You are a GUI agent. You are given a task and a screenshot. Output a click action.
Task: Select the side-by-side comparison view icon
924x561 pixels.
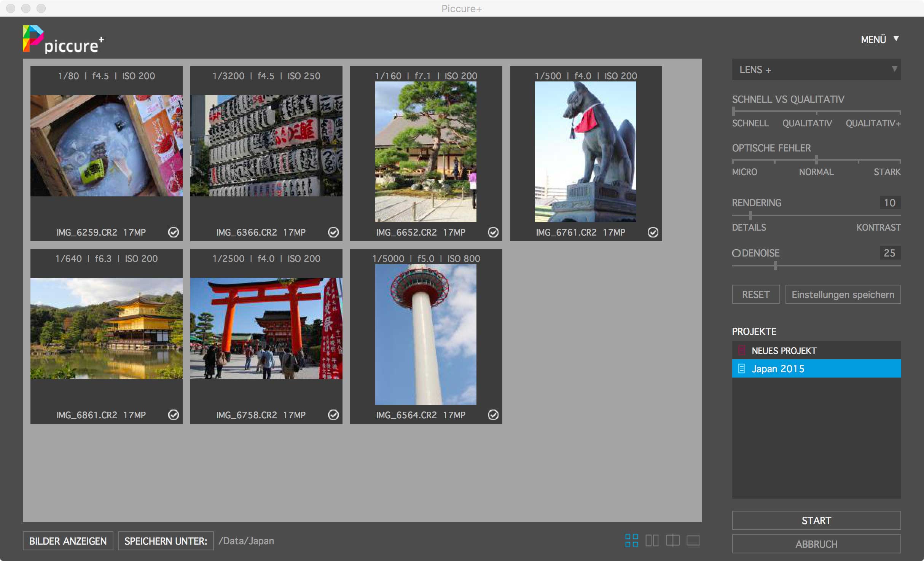(x=652, y=540)
